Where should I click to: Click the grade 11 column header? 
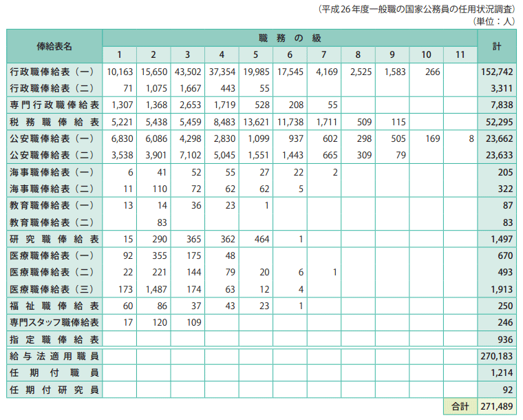[460, 54]
